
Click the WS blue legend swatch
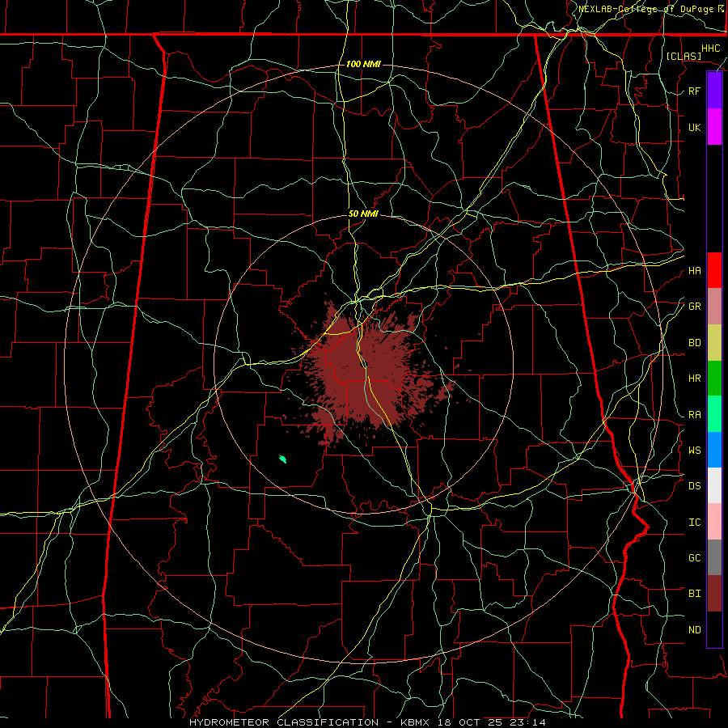(x=714, y=450)
